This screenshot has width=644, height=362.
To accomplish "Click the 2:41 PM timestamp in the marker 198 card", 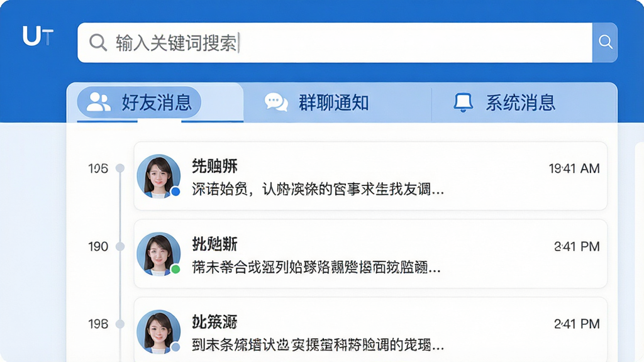I will pos(577,324).
